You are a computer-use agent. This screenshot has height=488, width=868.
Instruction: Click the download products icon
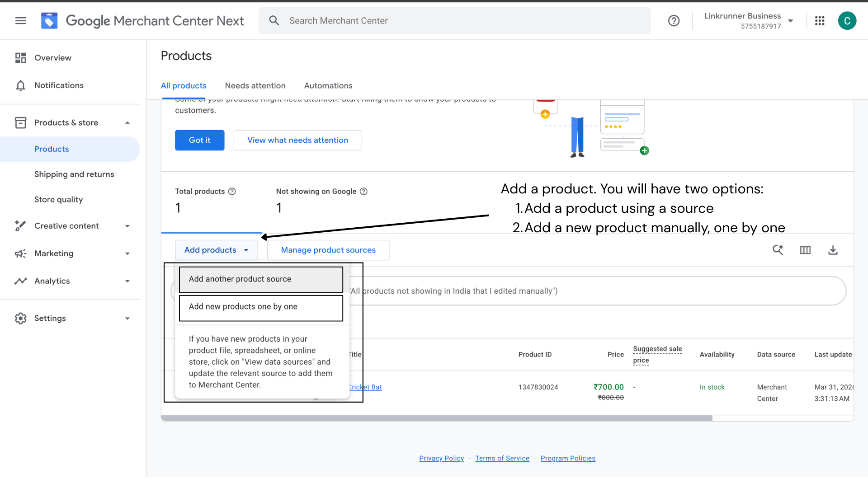pos(833,250)
